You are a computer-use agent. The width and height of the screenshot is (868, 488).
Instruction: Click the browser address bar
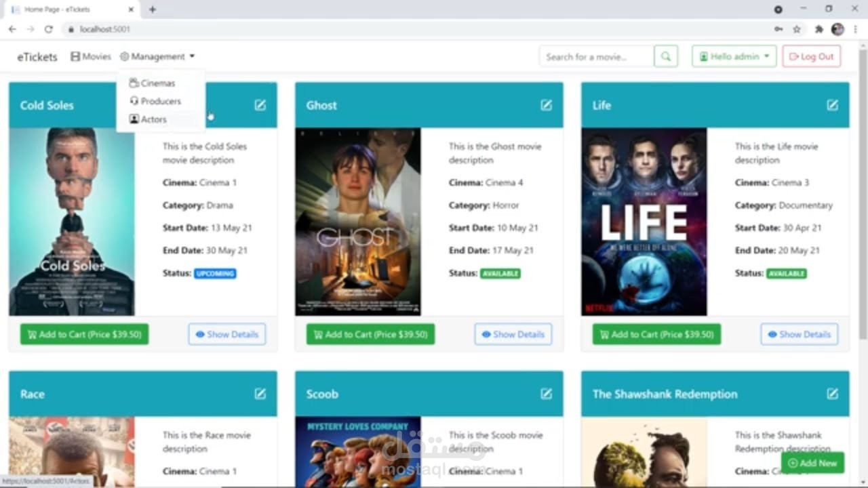[x=420, y=29]
